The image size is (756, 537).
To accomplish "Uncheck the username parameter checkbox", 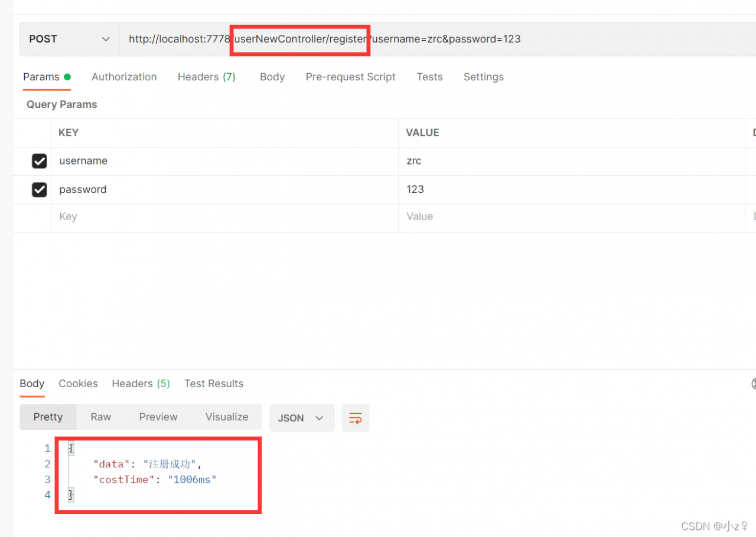I will (x=40, y=161).
